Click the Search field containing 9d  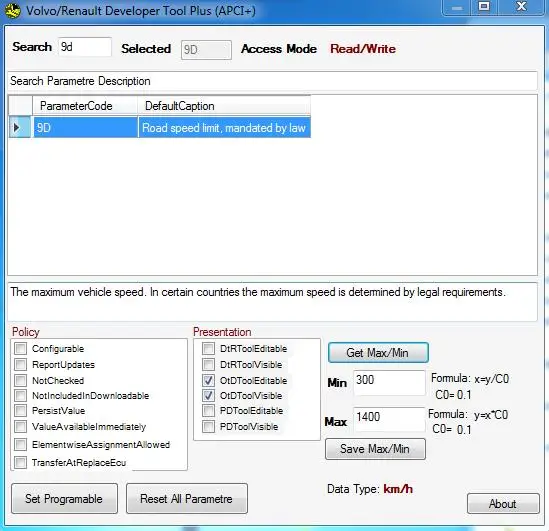coord(84,47)
